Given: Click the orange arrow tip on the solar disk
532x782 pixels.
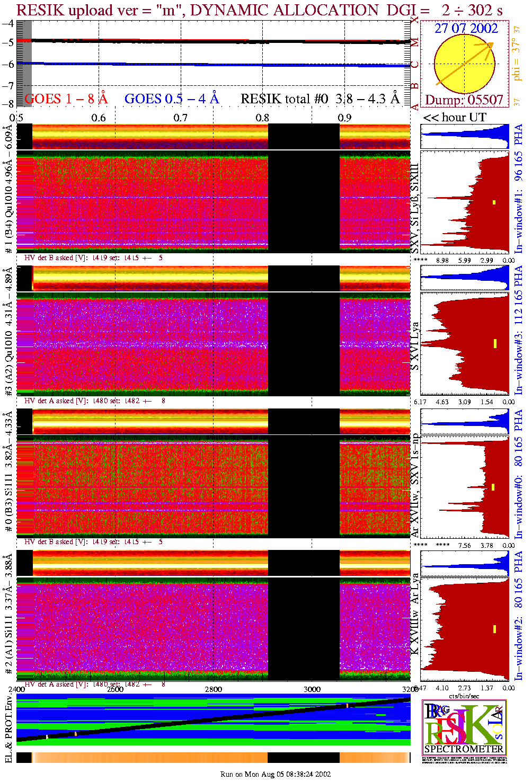Looking at the screenshot, I should pyautogui.click(x=490, y=46).
